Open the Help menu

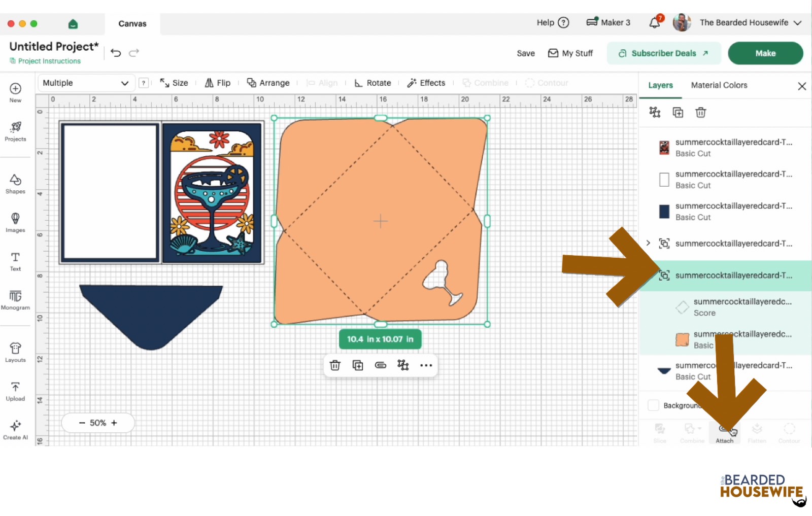[553, 22]
